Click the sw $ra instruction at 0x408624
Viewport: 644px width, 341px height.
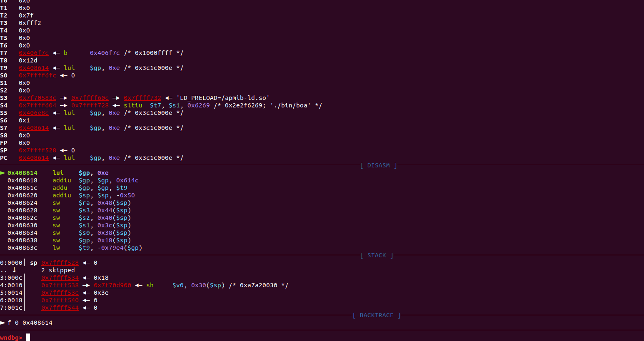(56, 203)
